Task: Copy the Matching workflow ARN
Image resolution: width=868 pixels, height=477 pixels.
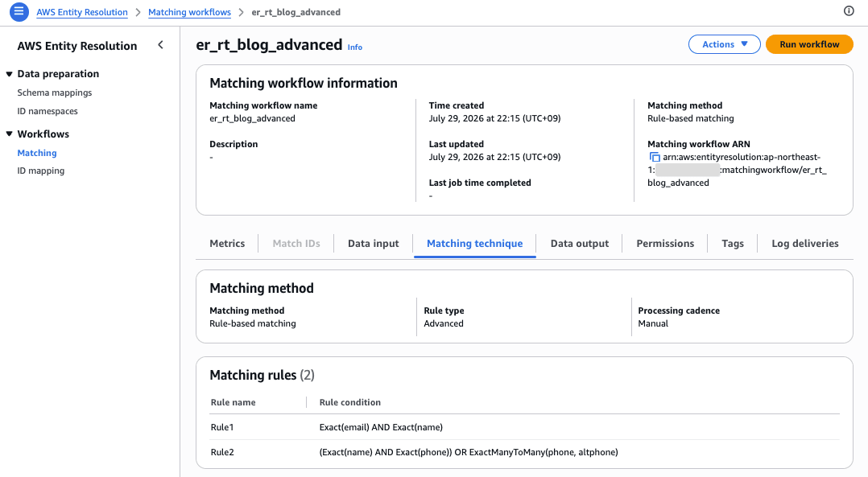Action: [x=655, y=157]
